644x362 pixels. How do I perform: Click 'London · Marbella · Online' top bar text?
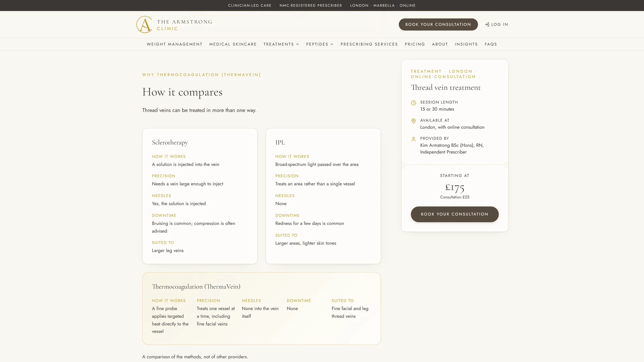coord(383,5)
